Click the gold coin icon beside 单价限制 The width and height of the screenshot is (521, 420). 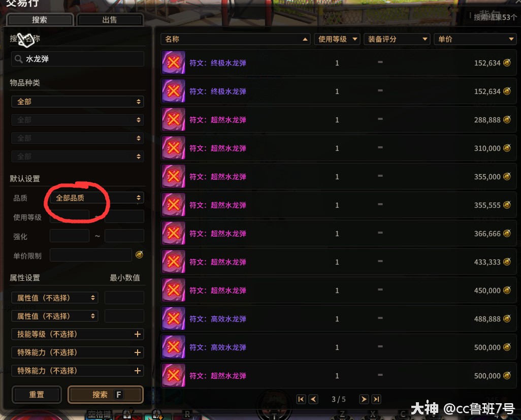pyautogui.click(x=139, y=255)
